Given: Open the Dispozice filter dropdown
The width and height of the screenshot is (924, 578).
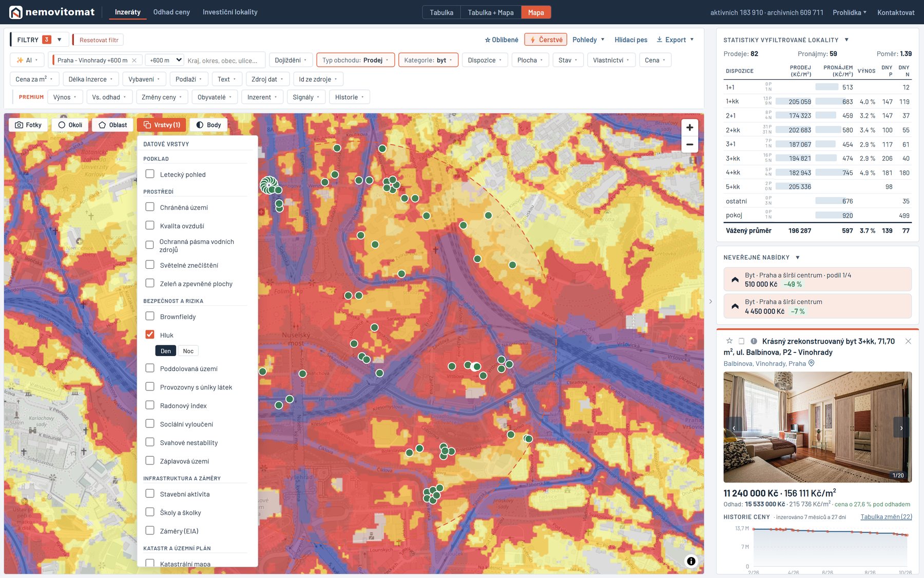Looking at the screenshot, I should tap(485, 60).
